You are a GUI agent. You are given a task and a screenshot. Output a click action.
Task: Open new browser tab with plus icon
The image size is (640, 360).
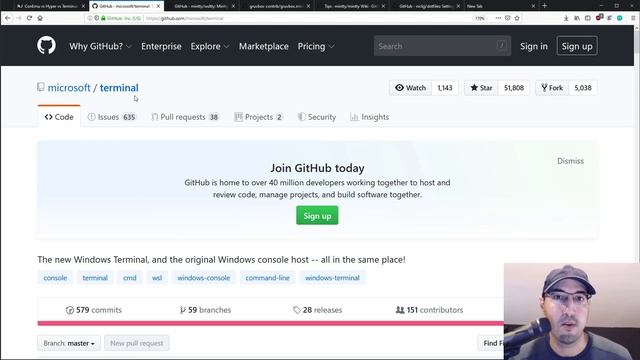pos(544,6)
